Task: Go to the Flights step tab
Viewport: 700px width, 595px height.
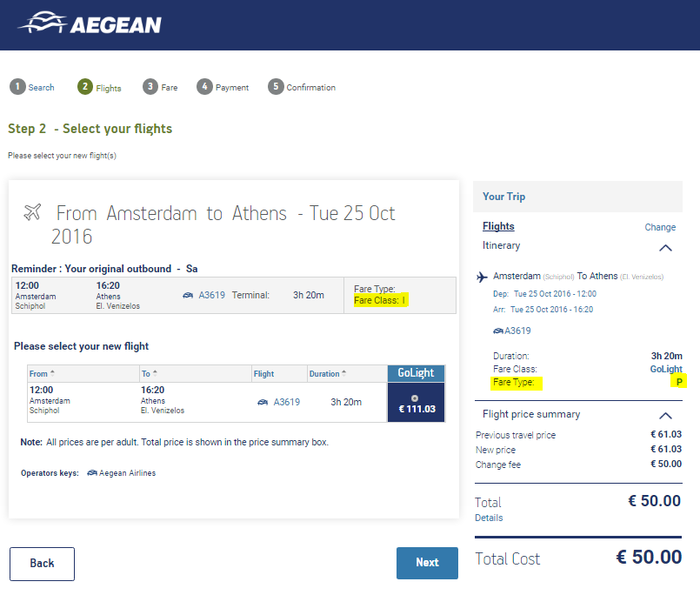Action: pos(99,87)
